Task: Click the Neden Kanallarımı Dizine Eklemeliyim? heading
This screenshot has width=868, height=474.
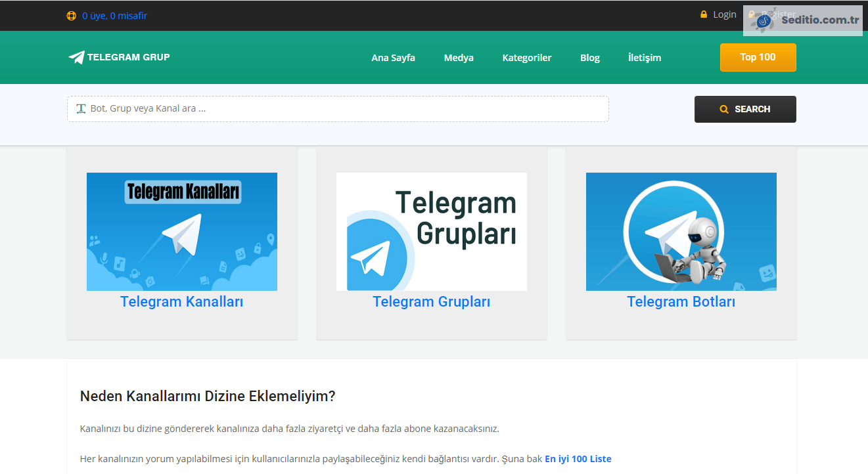Action: [x=208, y=397]
